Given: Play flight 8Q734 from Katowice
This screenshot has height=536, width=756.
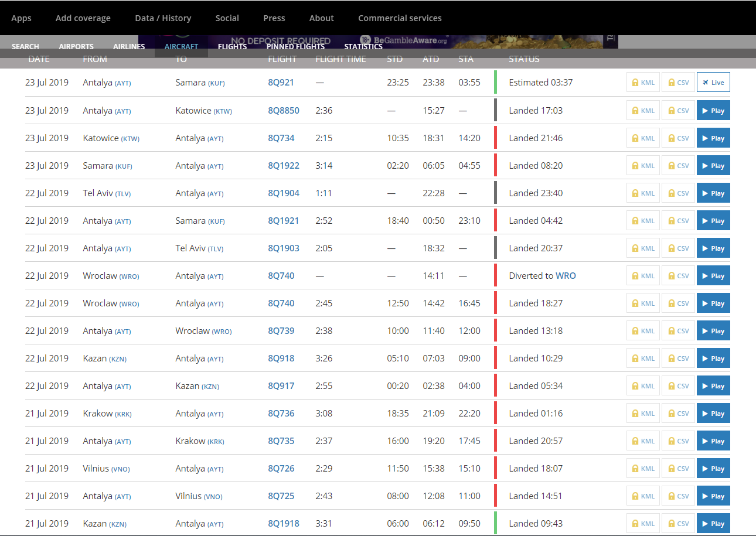Looking at the screenshot, I should click(713, 138).
